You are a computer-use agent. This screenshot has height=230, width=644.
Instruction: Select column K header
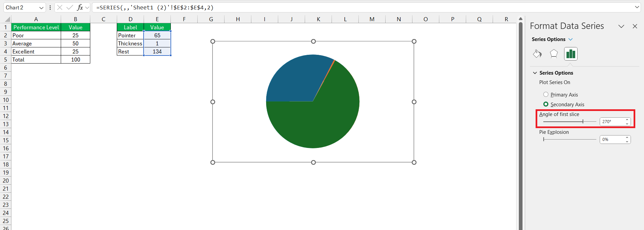pos(318,19)
